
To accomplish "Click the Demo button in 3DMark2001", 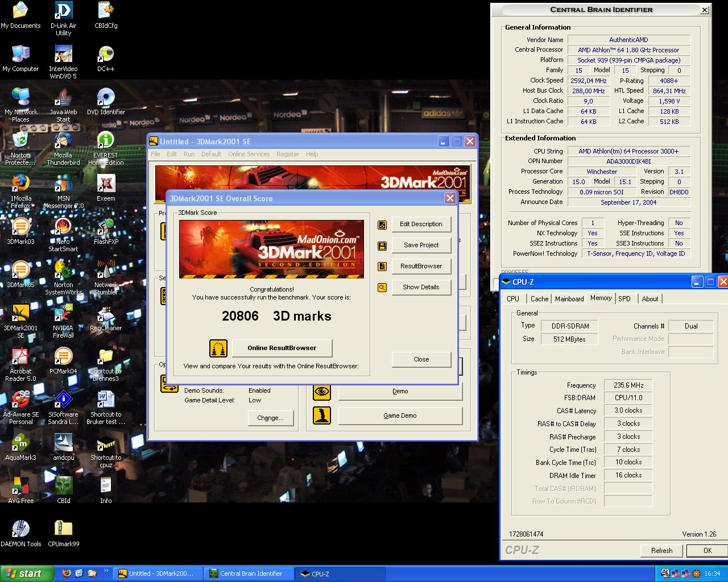I will click(400, 391).
